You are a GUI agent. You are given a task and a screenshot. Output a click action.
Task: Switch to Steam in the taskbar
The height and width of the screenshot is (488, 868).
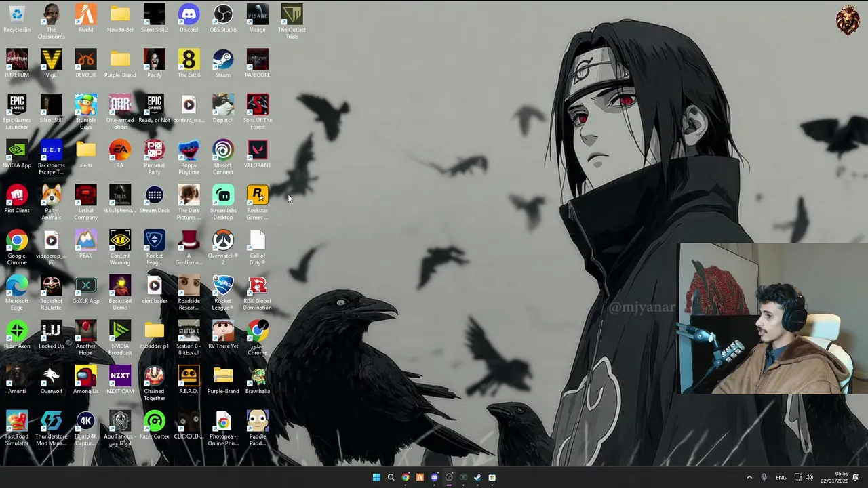tap(477, 477)
